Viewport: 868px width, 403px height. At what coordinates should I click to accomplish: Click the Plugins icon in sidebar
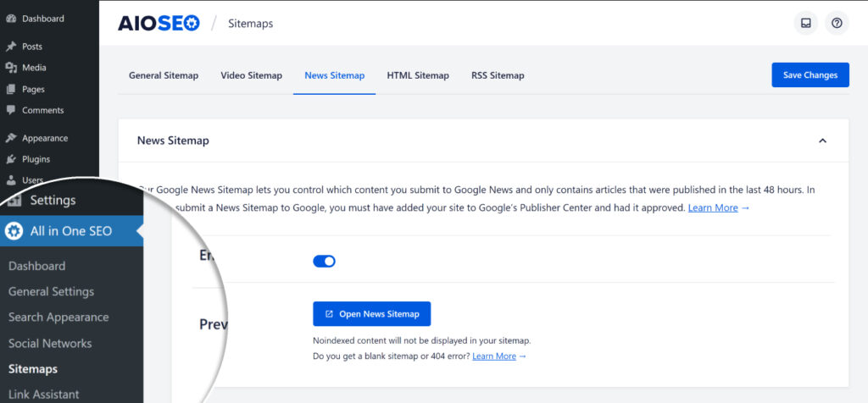point(10,159)
